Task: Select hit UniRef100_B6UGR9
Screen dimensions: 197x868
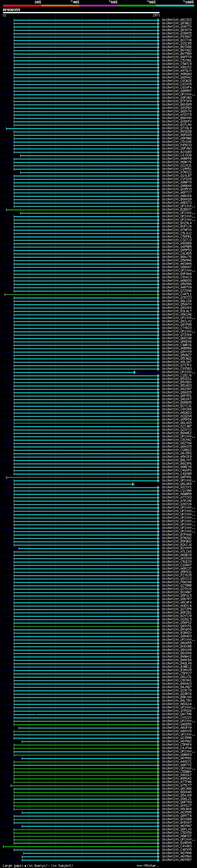Action: pyautogui.click(x=177, y=104)
